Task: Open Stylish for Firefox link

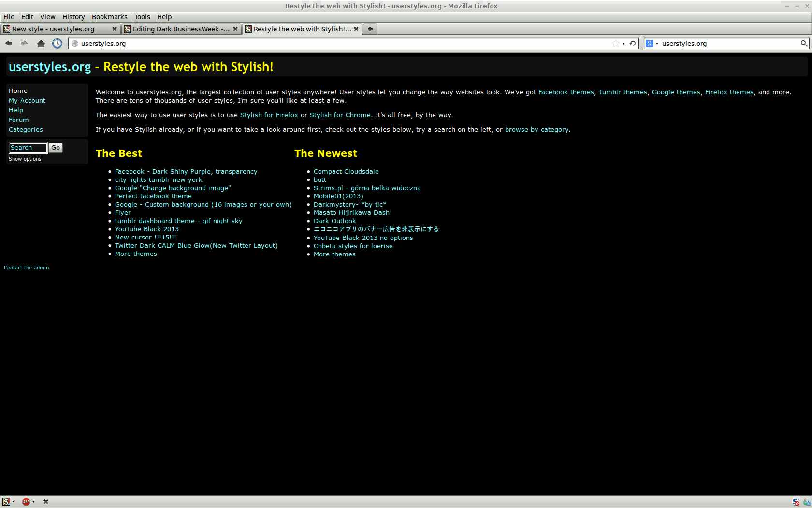Action: point(269,115)
